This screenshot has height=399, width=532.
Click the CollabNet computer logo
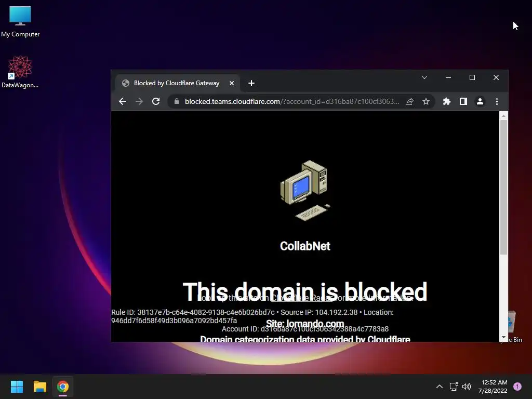305,190
